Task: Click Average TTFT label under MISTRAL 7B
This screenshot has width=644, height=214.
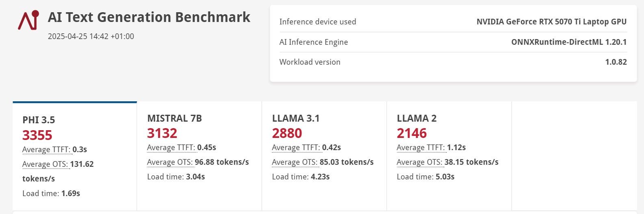Action: [171, 147]
